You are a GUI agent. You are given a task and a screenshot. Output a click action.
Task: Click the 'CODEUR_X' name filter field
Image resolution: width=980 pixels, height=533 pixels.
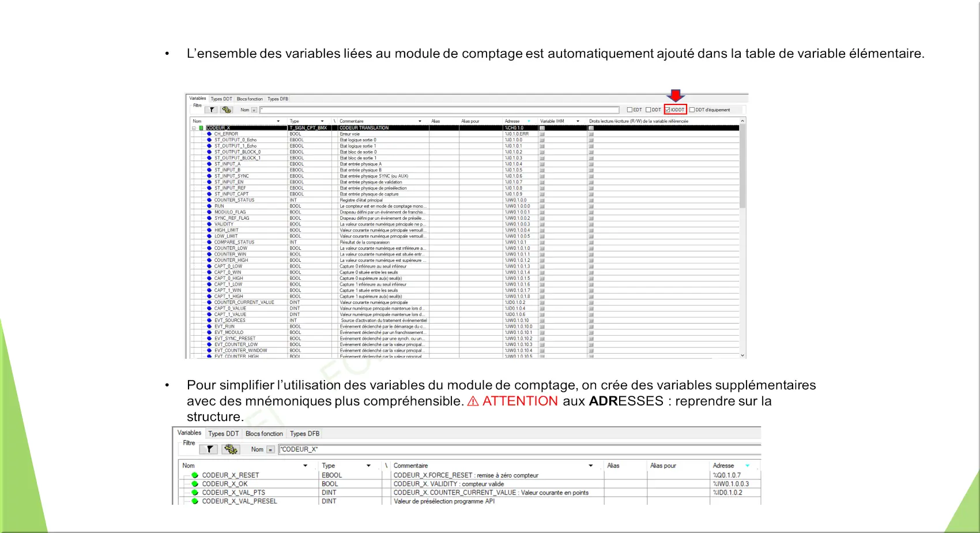pyautogui.click(x=519, y=449)
